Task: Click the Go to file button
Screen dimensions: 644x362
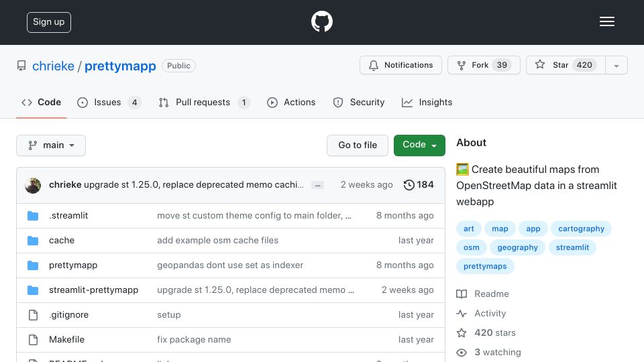Action: click(358, 145)
